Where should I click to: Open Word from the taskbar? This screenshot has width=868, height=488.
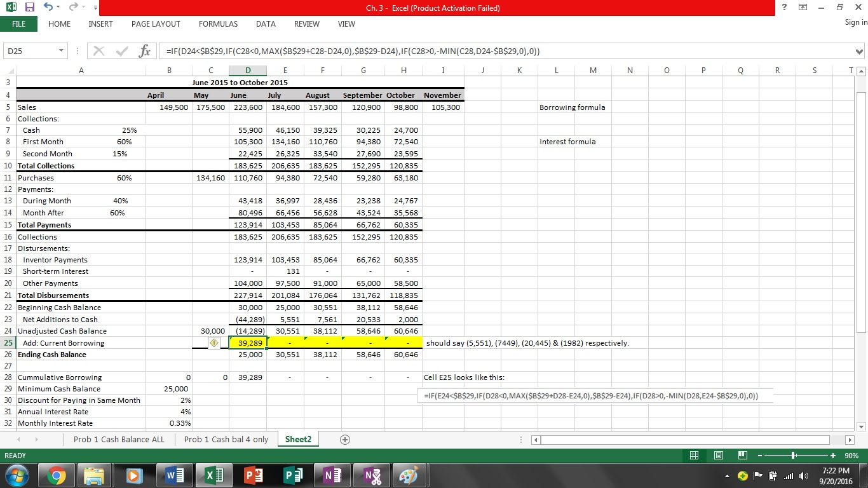tap(173, 475)
